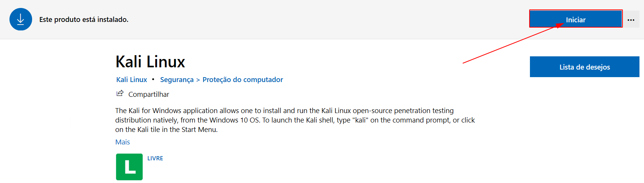Click the product description paragraph

coord(295,120)
